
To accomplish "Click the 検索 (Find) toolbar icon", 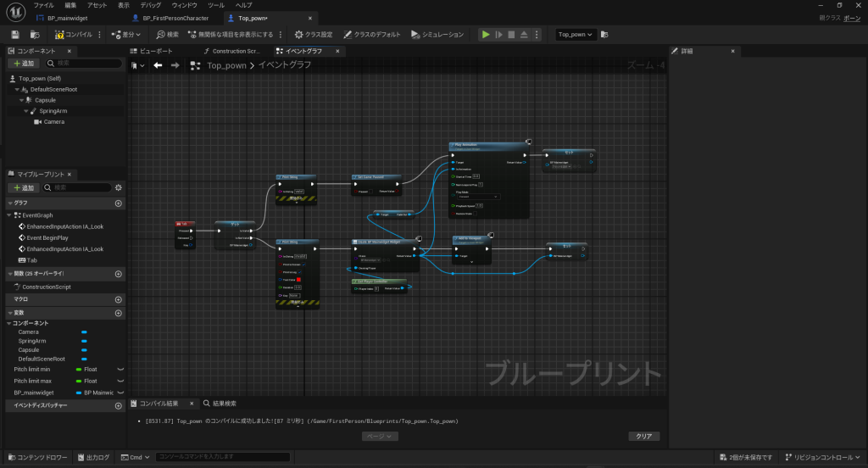I will coord(167,35).
